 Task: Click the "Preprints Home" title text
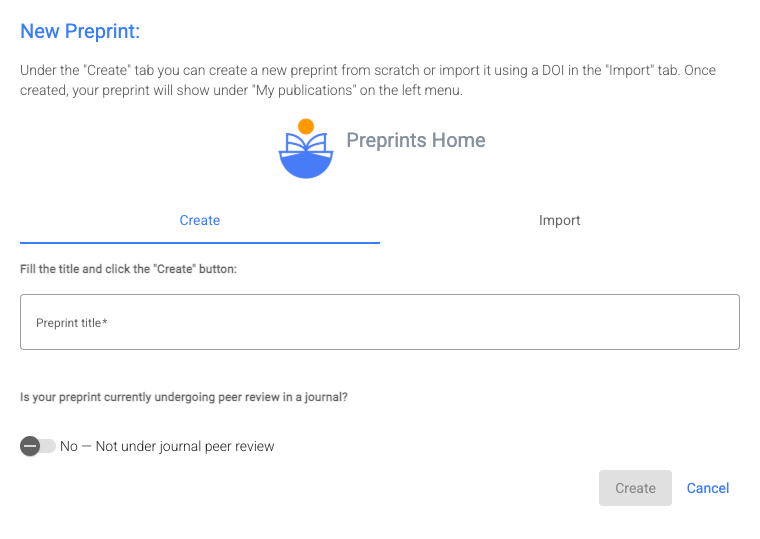pos(416,140)
